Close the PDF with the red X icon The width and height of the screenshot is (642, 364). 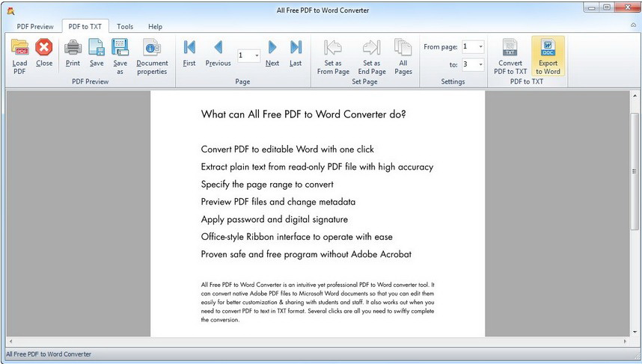(x=44, y=52)
